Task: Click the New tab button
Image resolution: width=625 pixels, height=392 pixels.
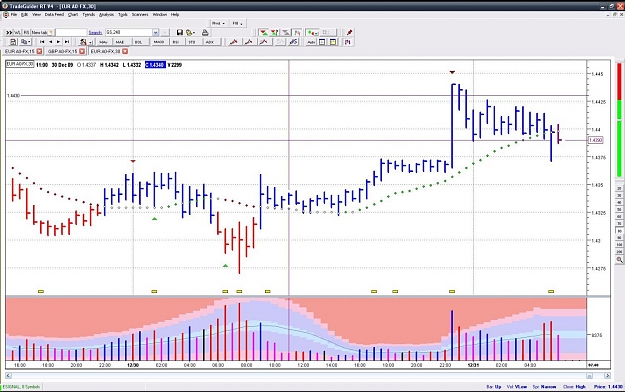Action: click(x=42, y=32)
